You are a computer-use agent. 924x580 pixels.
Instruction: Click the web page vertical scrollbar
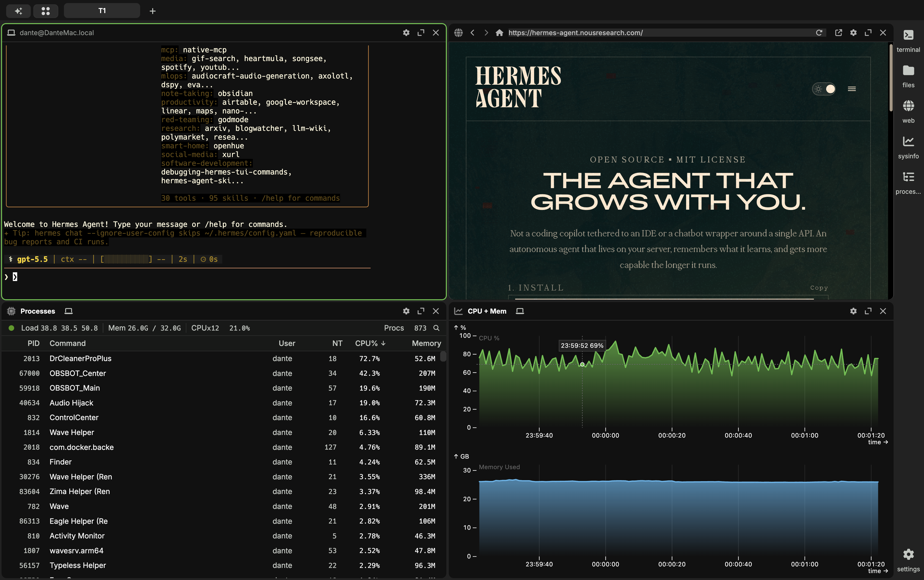tap(891, 78)
